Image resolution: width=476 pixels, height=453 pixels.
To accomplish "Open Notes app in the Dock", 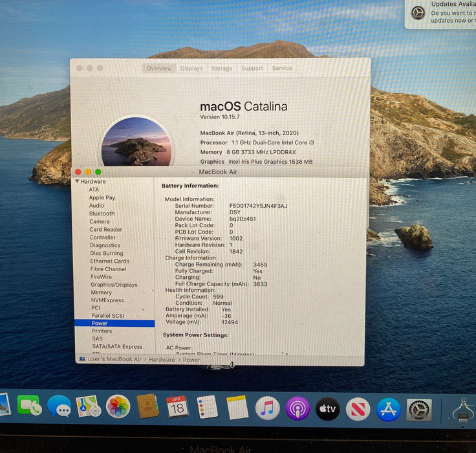I will 237,408.
